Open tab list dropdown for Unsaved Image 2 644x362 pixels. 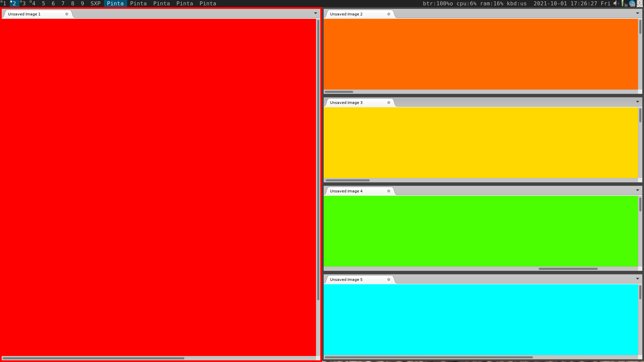tap(638, 13)
